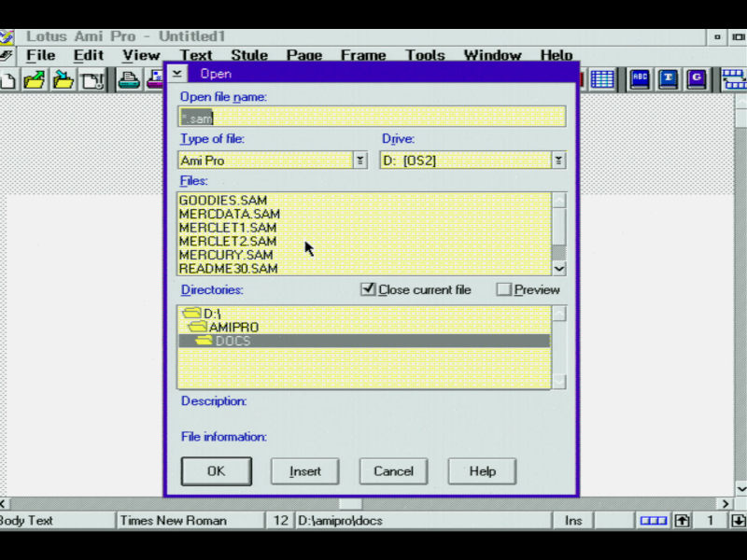Open the File menu
This screenshot has height=560, width=747.
40,55
